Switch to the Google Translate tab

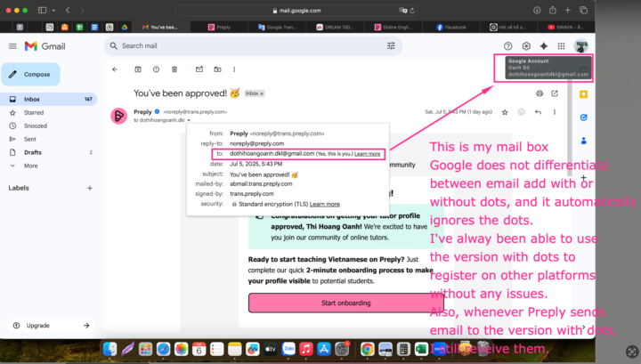(277, 27)
